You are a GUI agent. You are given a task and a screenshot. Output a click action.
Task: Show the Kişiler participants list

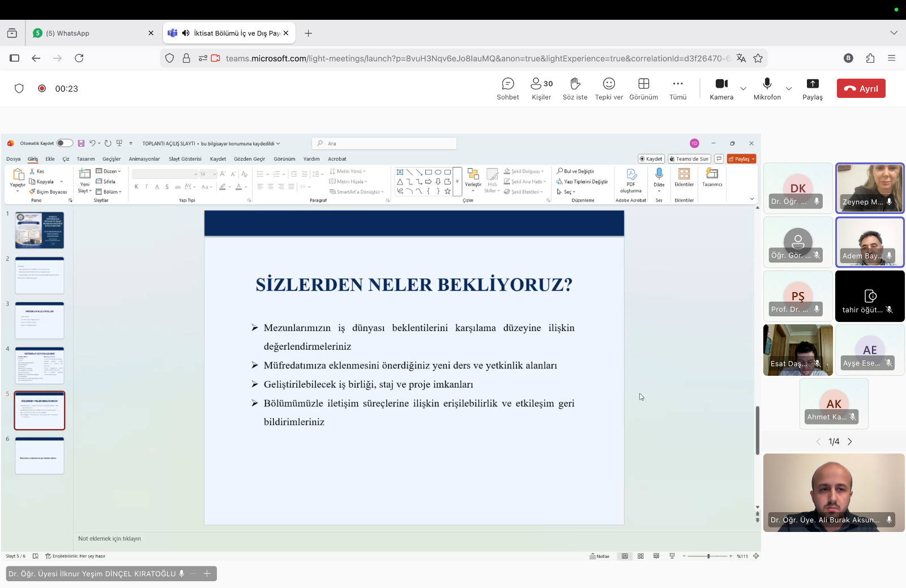pyautogui.click(x=541, y=89)
